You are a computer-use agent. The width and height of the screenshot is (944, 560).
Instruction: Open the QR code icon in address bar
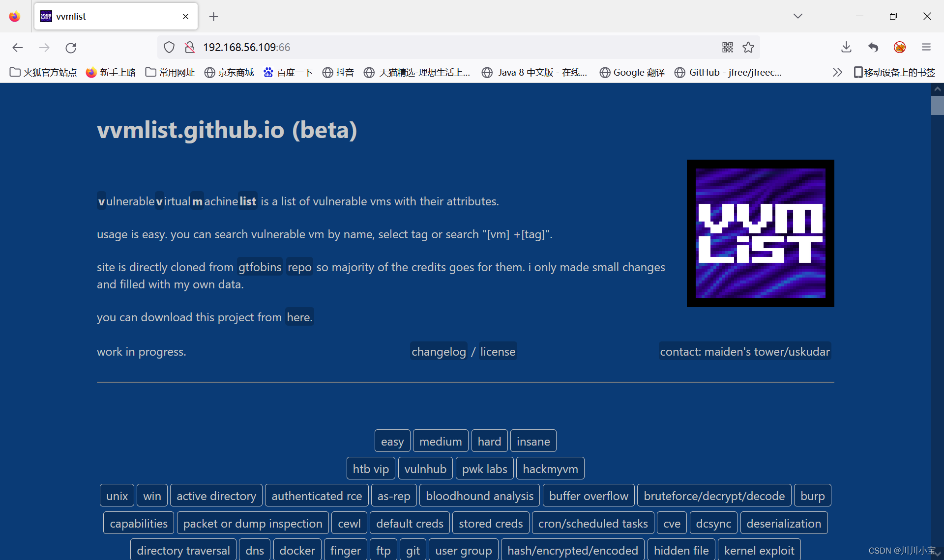click(727, 47)
